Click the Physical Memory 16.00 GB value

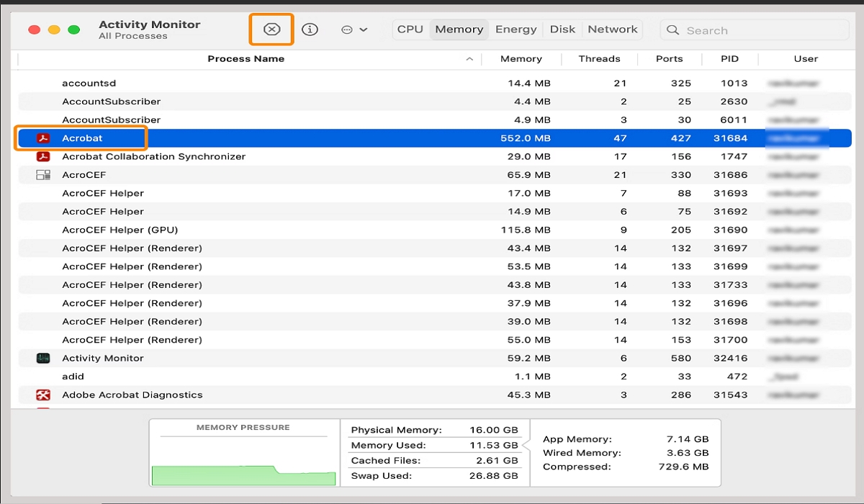(x=493, y=430)
